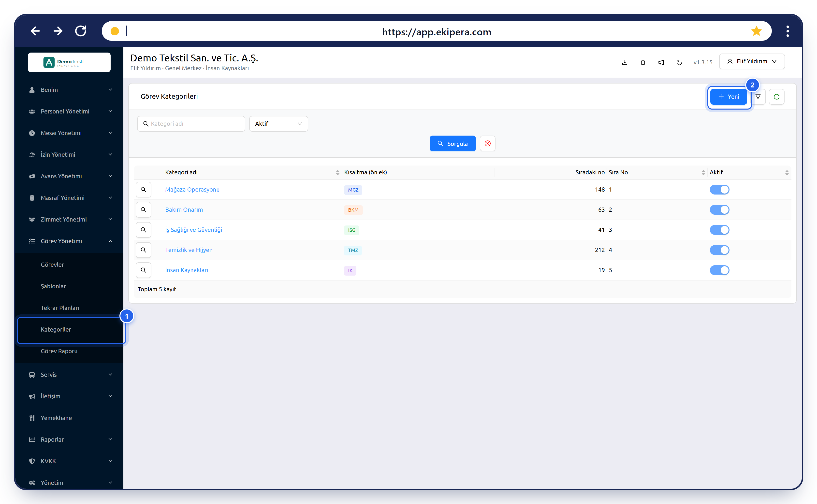This screenshot has height=504, width=817.
Task: Toggle Aktif switch for Bakım Onarım
Action: pos(719,210)
